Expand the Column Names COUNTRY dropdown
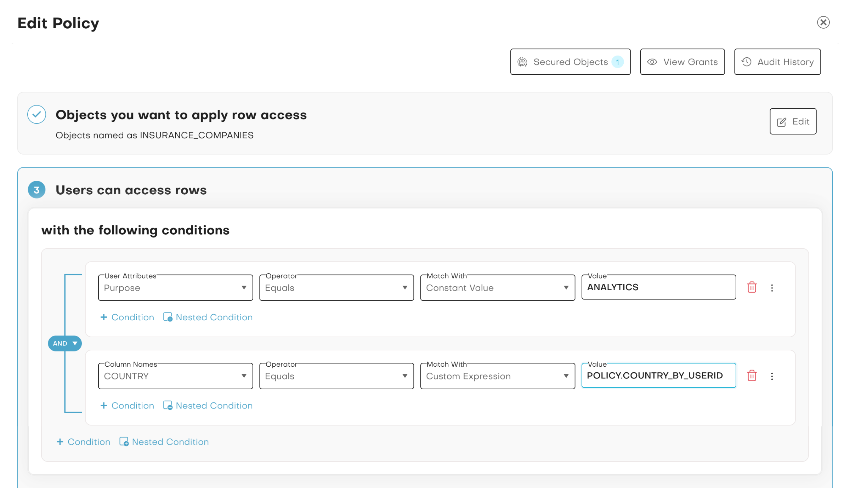This screenshot has height=504, width=850. pyautogui.click(x=175, y=376)
